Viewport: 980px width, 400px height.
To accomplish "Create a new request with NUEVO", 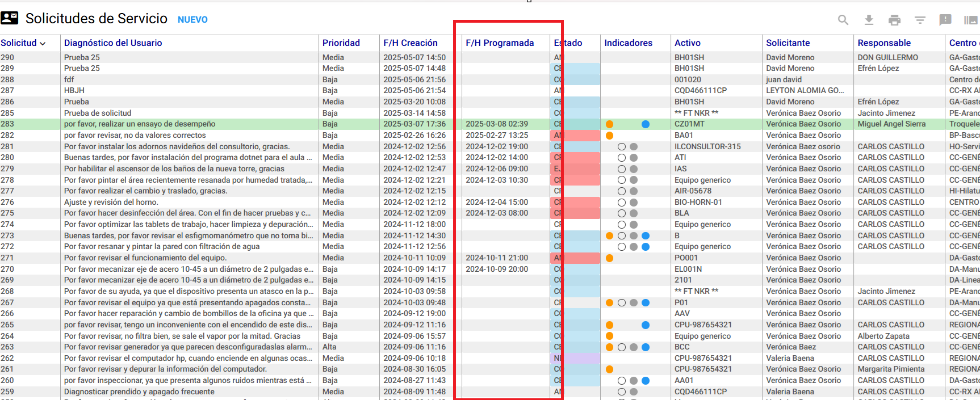I will point(192,20).
